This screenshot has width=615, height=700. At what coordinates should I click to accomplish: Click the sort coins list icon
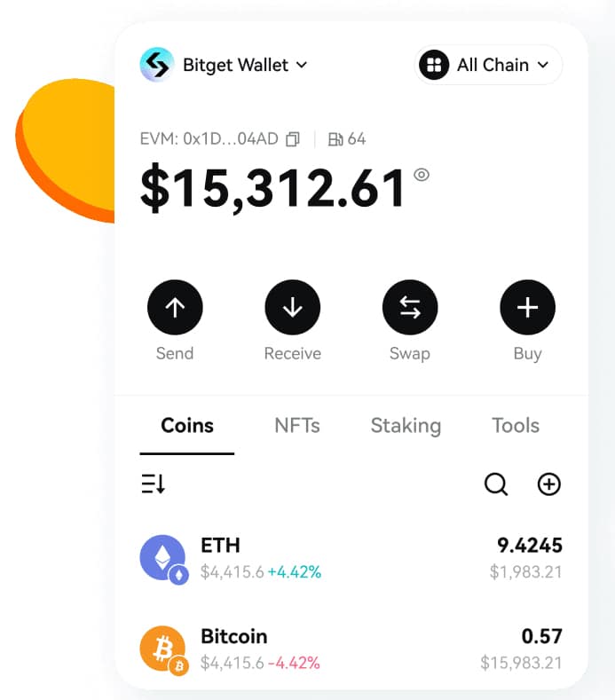(154, 484)
